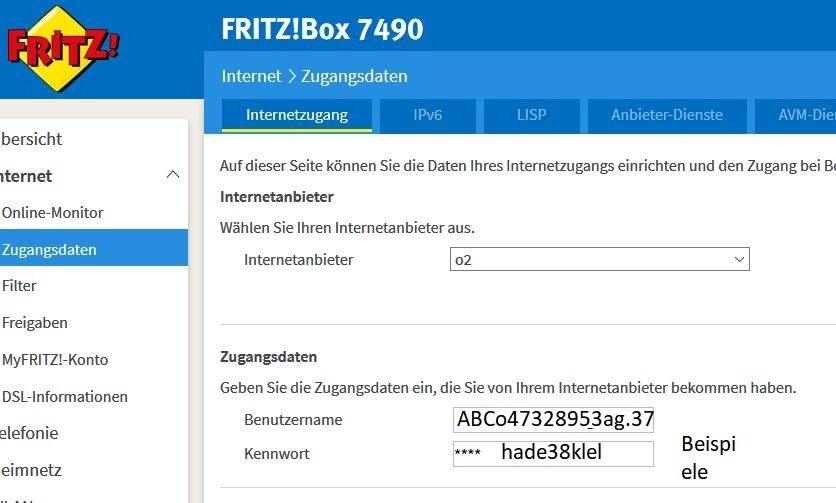
Task: Click the Benutzername label
Action: pyautogui.click(x=293, y=420)
